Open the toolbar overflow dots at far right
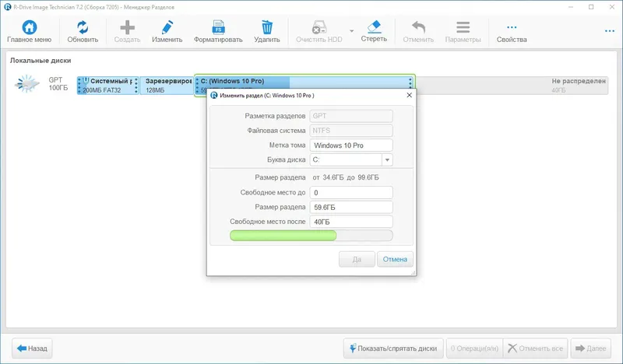 [x=610, y=31]
